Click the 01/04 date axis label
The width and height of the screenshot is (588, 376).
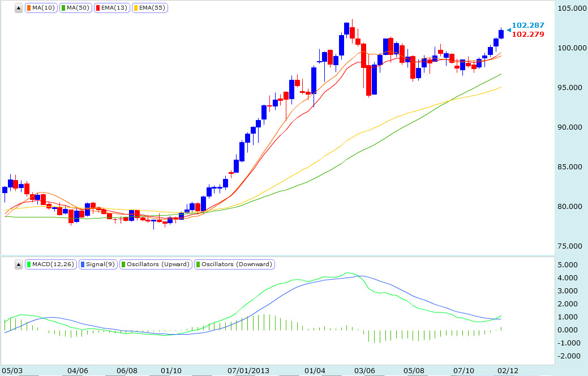point(315,371)
